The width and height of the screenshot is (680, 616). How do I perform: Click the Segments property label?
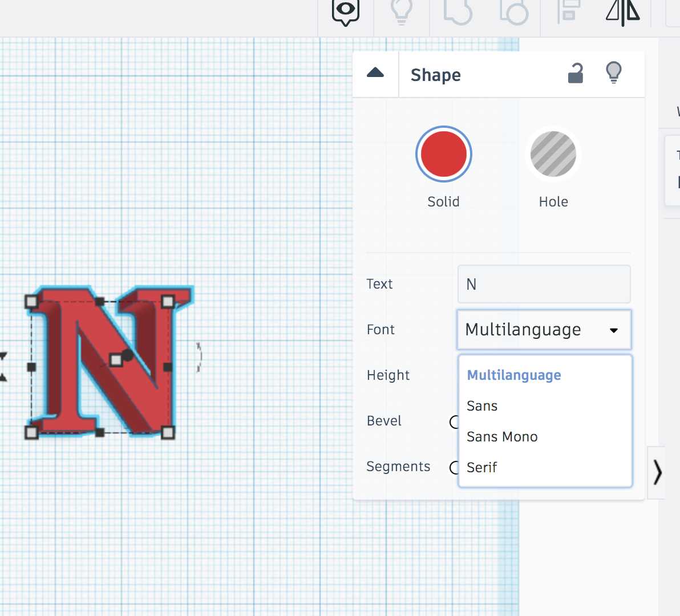click(398, 467)
